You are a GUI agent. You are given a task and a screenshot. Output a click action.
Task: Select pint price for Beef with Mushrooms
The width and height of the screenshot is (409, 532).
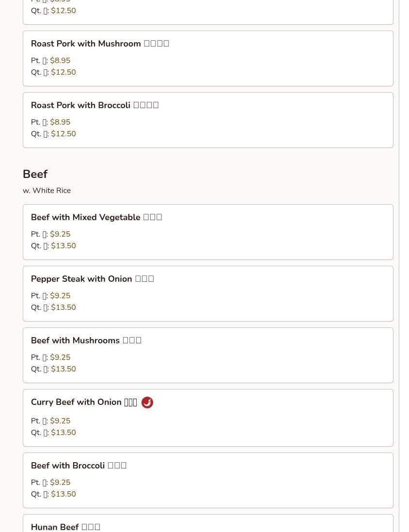coord(60,357)
